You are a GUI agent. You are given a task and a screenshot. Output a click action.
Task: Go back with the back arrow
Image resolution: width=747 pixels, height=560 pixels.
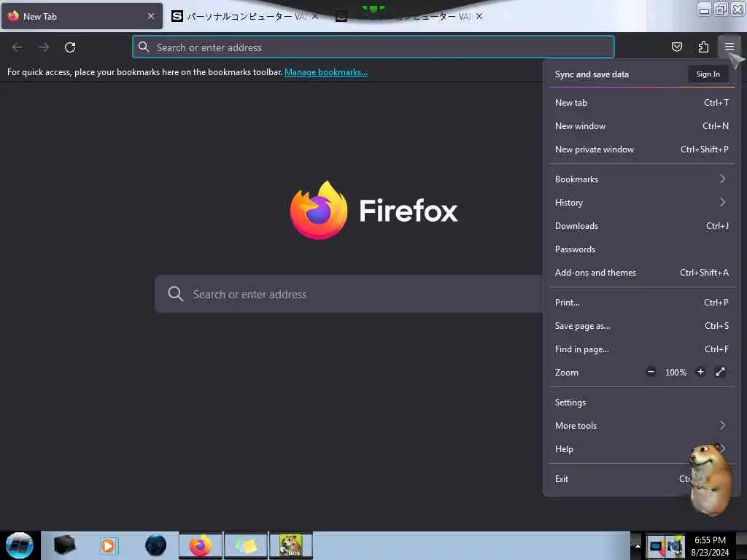pyautogui.click(x=18, y=47)
